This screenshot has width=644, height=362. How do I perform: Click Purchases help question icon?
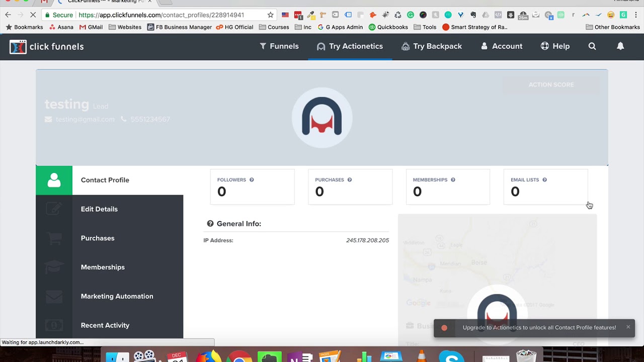click(349, 179)
